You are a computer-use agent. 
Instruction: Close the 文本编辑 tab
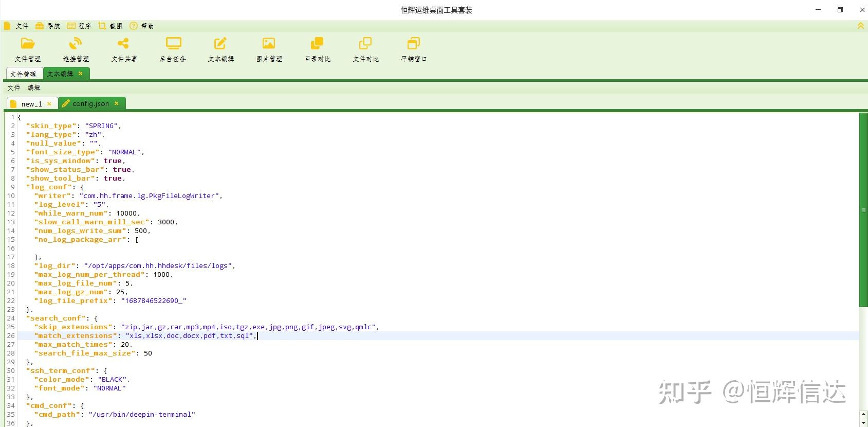(81, 74)
